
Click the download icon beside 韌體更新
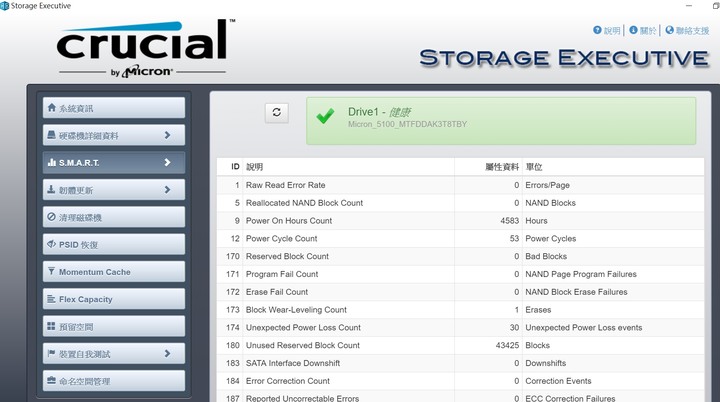point(51,189)
